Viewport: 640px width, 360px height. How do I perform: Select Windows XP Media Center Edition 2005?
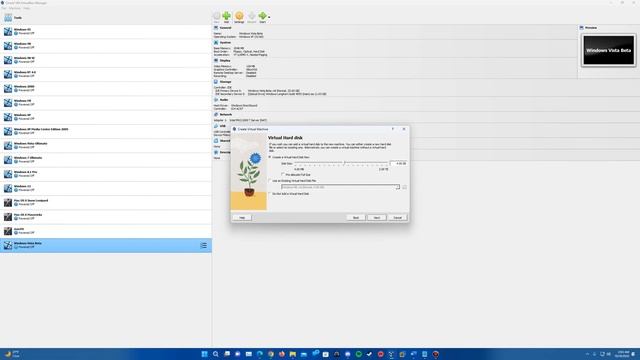click(x=106, y=131)
